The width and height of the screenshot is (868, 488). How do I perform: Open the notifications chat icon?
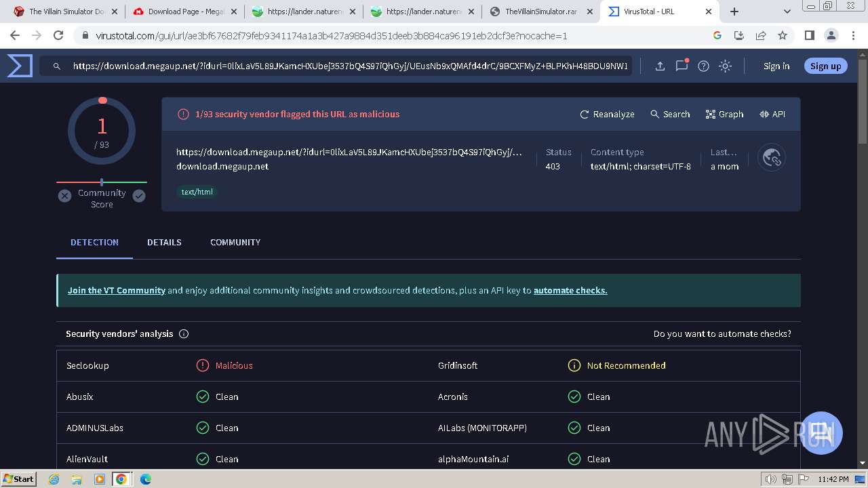[682, 65]
